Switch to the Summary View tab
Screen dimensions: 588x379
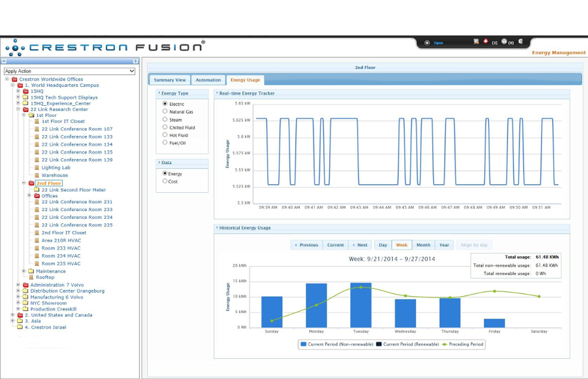pos(169,80)
